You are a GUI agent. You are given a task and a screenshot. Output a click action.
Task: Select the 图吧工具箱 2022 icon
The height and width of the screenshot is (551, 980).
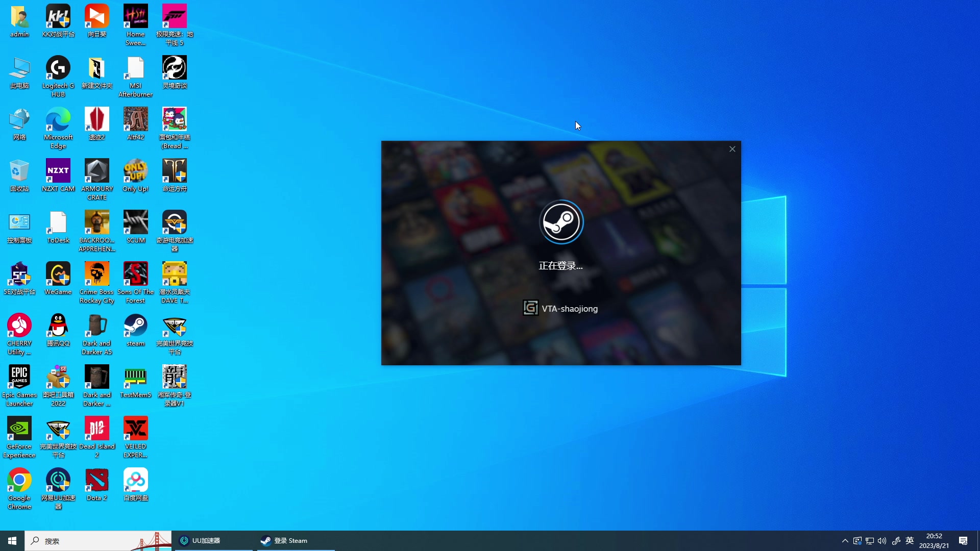coord(58,386)
